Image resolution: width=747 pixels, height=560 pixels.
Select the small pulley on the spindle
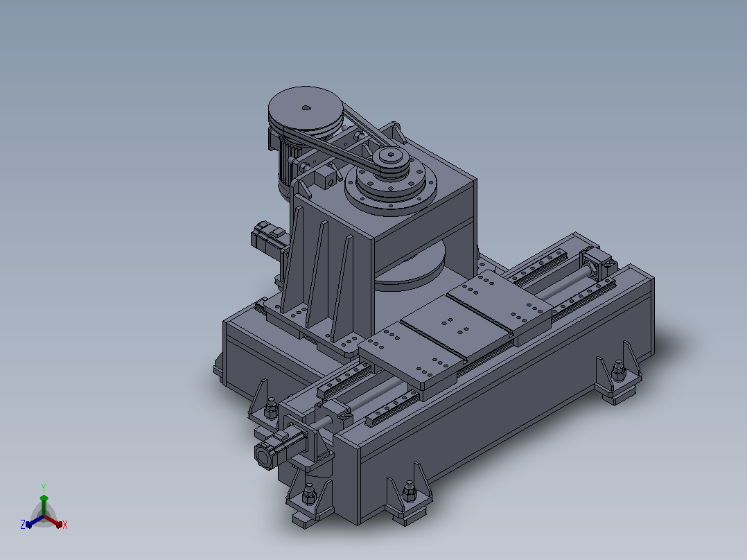[x=392, y=162]
